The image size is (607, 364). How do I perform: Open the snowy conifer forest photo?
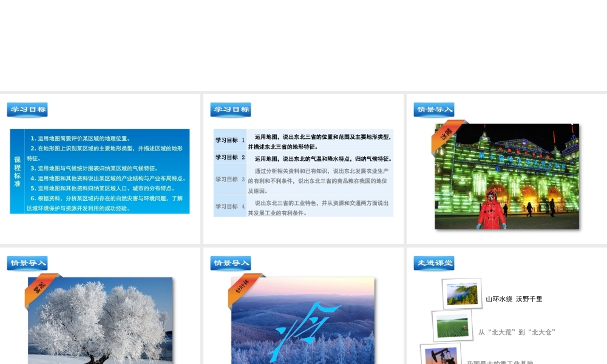303,320
